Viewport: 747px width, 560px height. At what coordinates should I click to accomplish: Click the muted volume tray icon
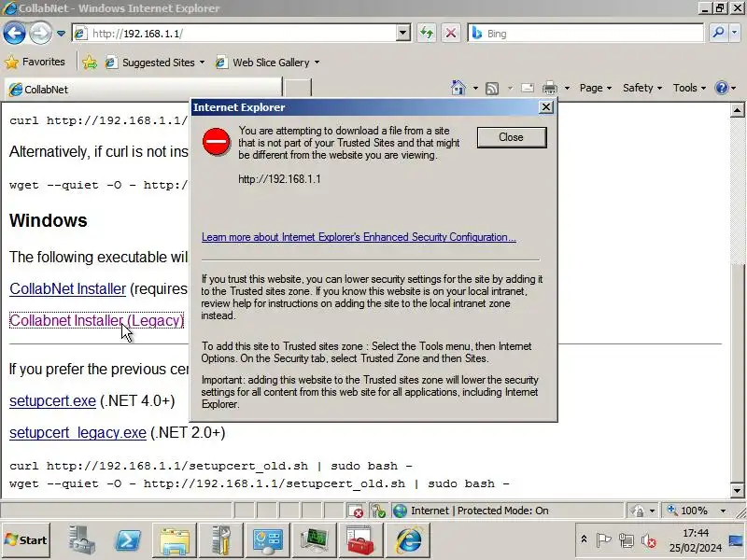click(648, 540)
